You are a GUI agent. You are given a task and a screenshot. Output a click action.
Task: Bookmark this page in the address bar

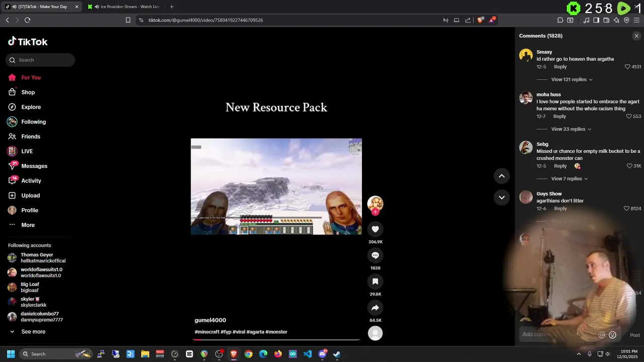[128, 20]
